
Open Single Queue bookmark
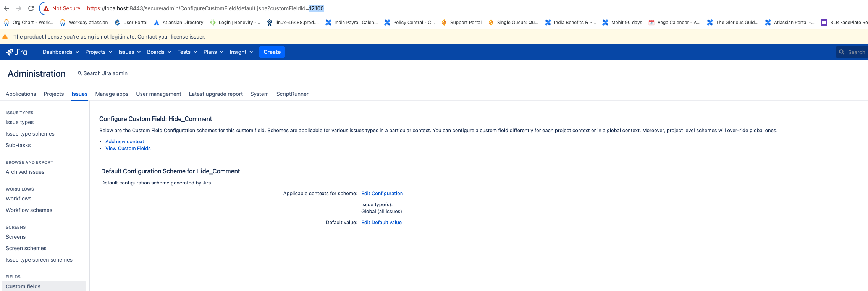pos(513,23)
